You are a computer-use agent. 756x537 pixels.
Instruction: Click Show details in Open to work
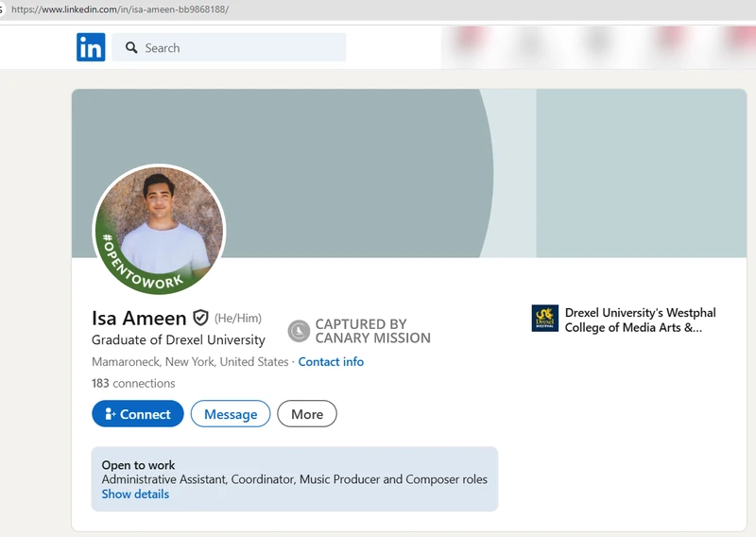tap(135, 494)
